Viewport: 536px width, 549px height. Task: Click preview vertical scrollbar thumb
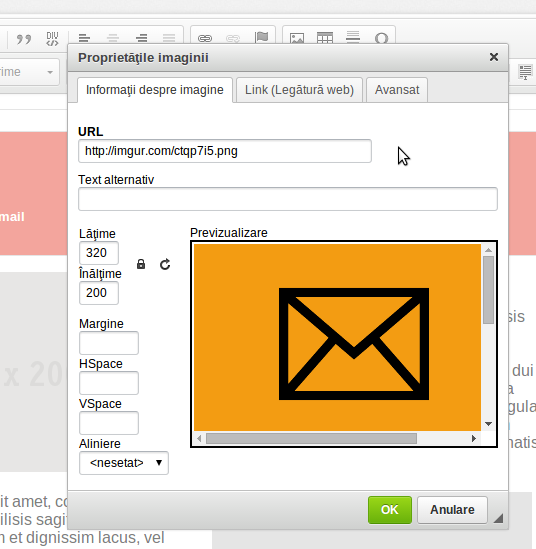click(x=488, y=290)
